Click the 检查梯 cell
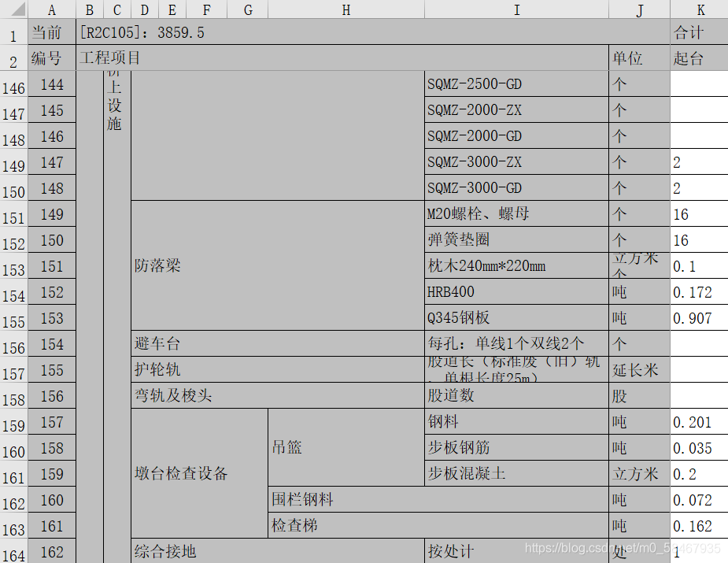This screenshot has width=728, height=563. click(438, 526)
